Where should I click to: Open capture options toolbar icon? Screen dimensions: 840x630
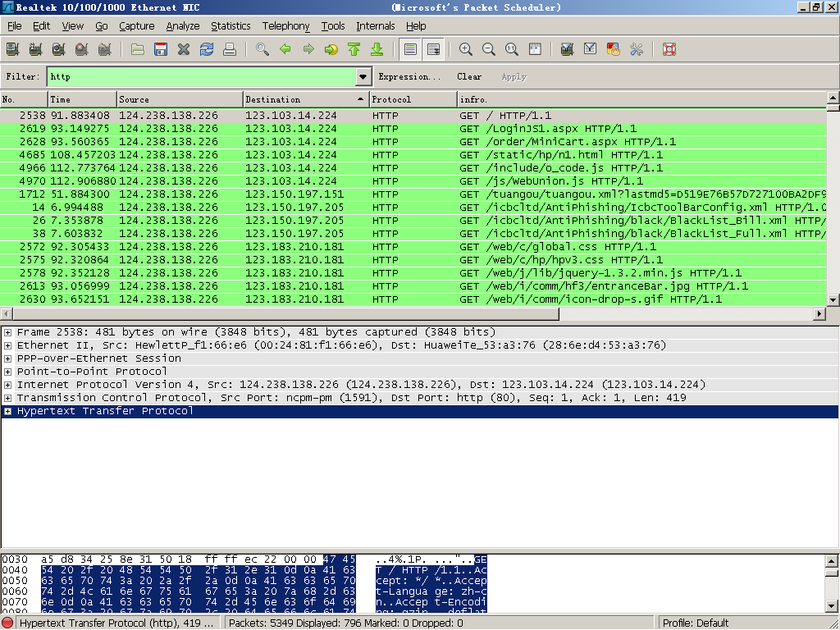[36, 49]
